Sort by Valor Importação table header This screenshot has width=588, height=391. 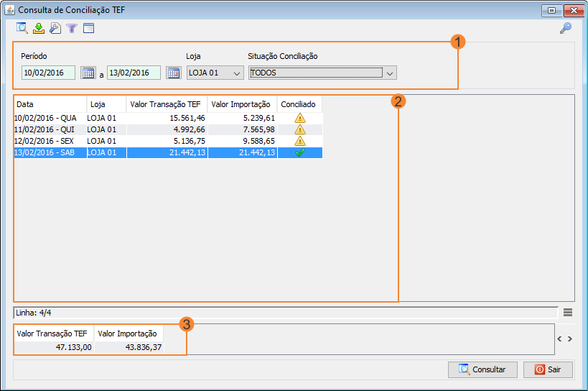point(242,104)
